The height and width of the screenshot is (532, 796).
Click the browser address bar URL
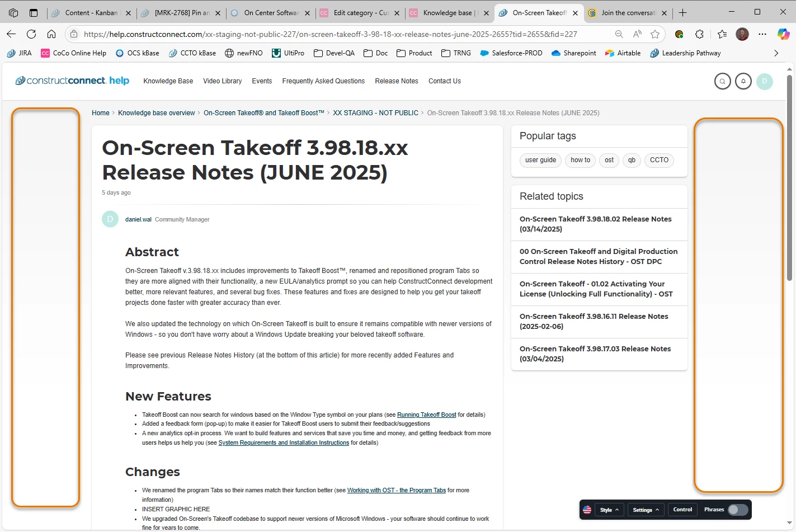[x=330, y=34]
